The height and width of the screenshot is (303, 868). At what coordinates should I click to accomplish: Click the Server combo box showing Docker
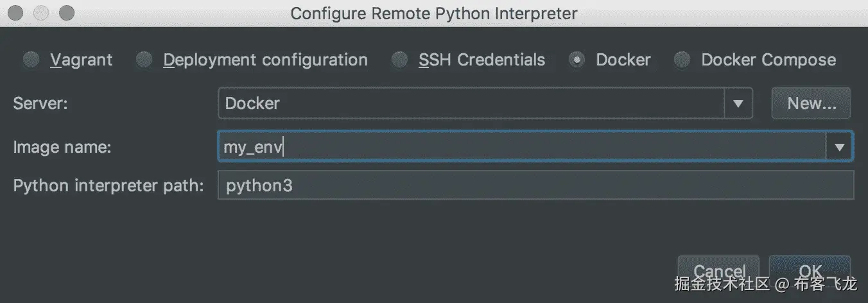tap(472, 103)
